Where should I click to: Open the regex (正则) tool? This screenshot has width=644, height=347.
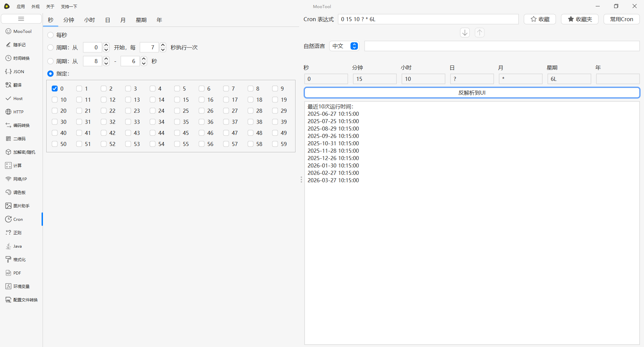17,233
